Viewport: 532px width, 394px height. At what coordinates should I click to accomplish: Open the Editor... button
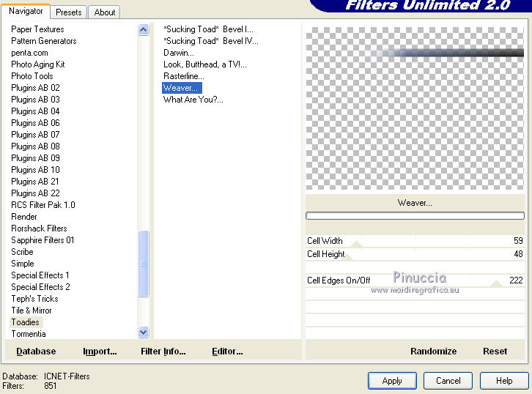227,352
